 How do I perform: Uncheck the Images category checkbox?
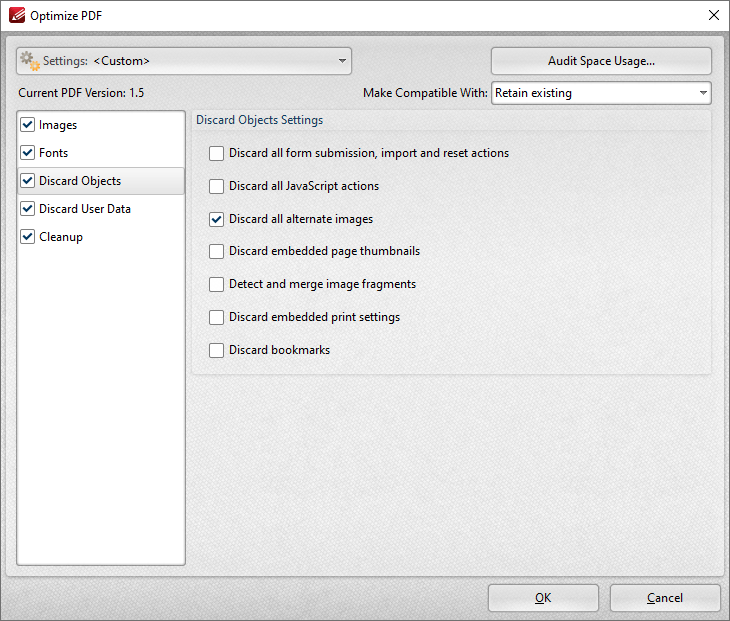pyautogui.click(x=28, y=125)
